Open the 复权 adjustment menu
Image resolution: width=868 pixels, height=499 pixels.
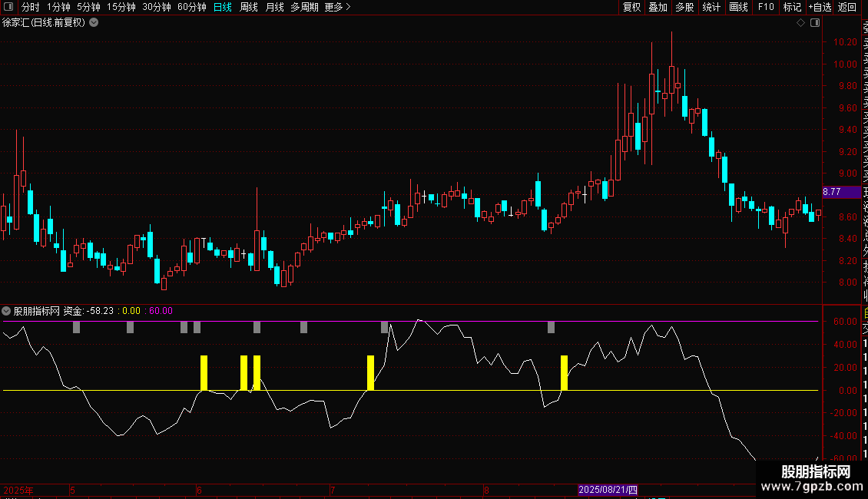coord(631,7)
